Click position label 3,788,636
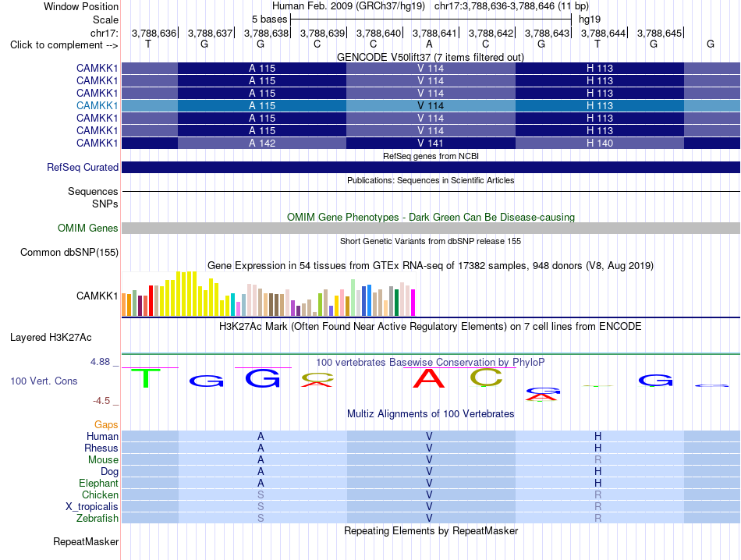 pos(154,33)
